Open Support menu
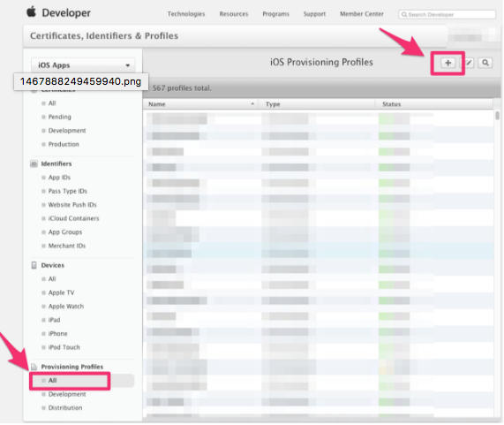The height and width of the screenshot is (425, 504). [x=314, y=14]
